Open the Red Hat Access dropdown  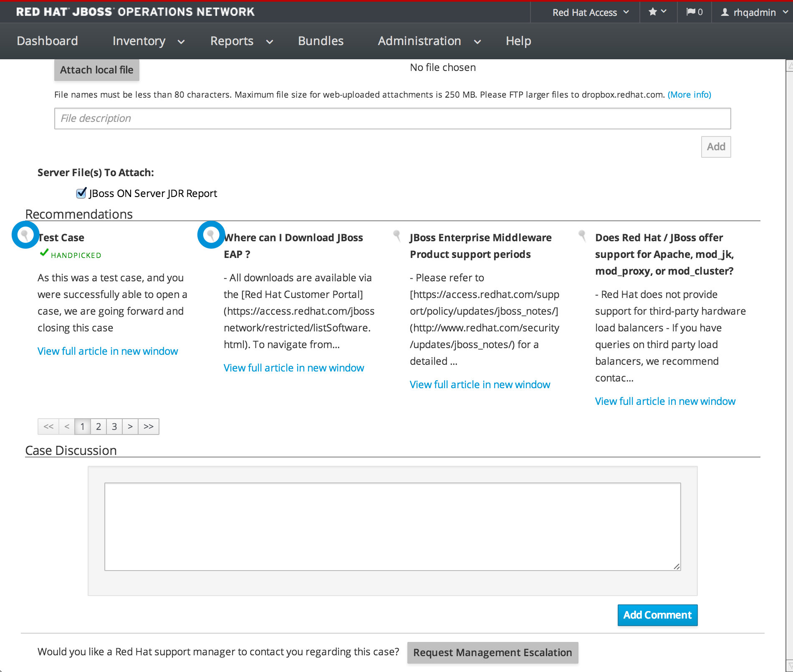[x=590, y=13]
